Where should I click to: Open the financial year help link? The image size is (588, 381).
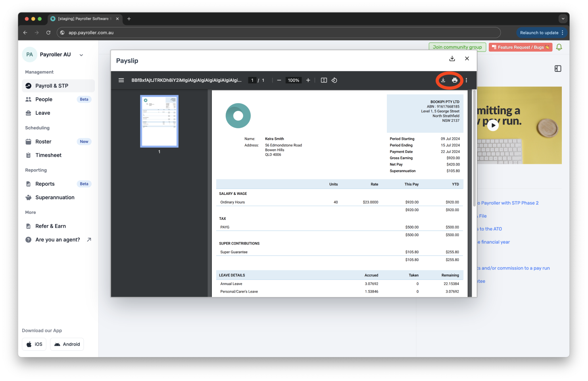coord(494,242)
